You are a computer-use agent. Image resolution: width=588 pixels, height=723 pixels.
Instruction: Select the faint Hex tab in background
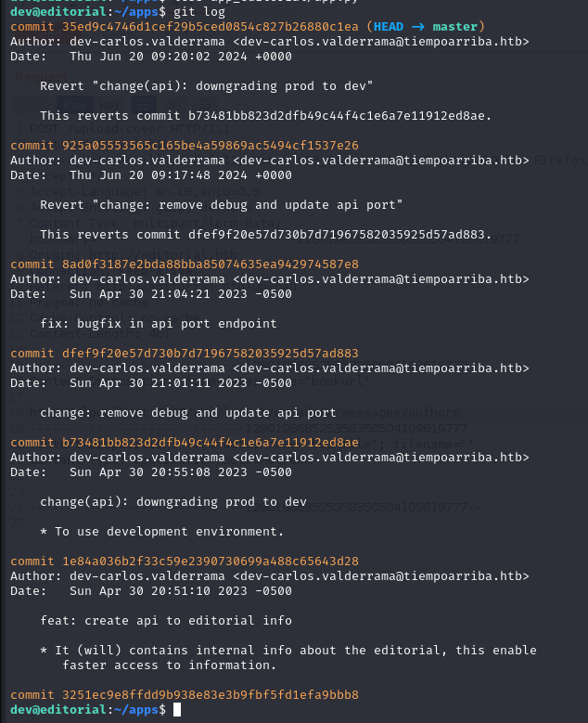pos(109,105)
